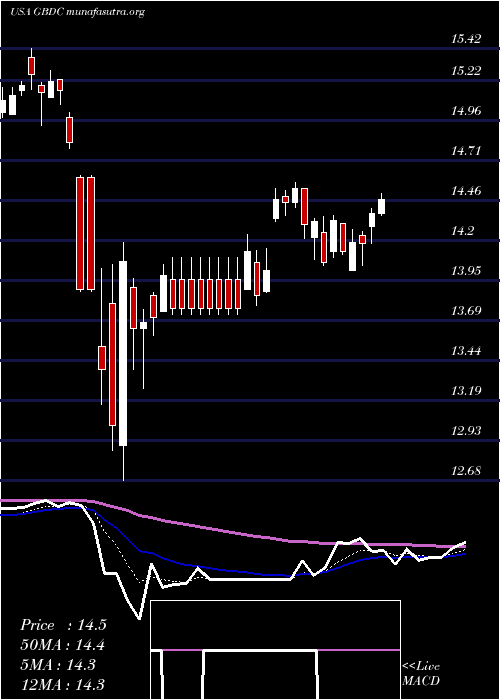The height and width of the screenshot is (700, 500).
Task: Click the 12.68 price axis label
Action: (466, 471)
